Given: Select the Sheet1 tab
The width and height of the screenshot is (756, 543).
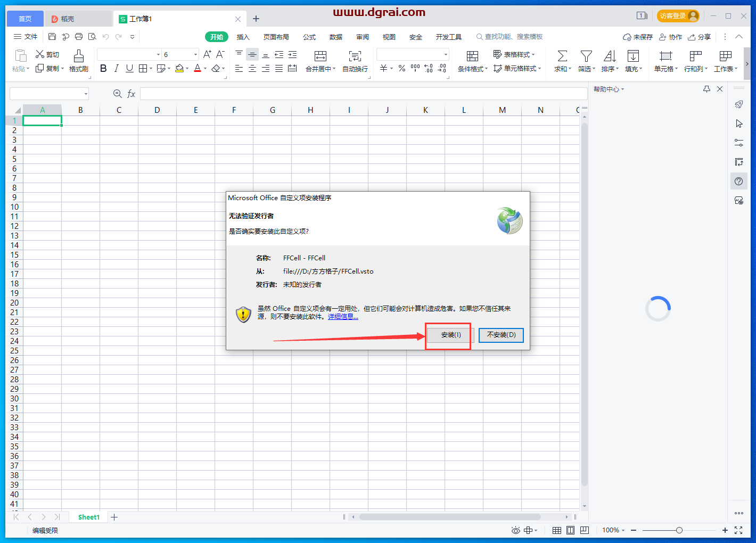Looking at the screenshot, I should 89,517.
